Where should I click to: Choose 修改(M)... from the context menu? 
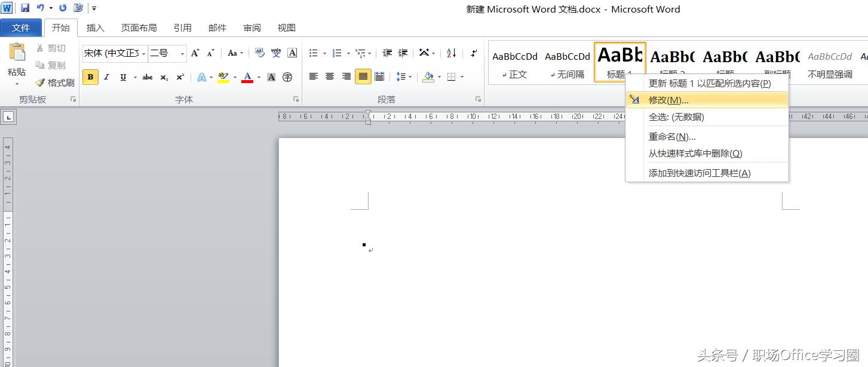(668, 100)
